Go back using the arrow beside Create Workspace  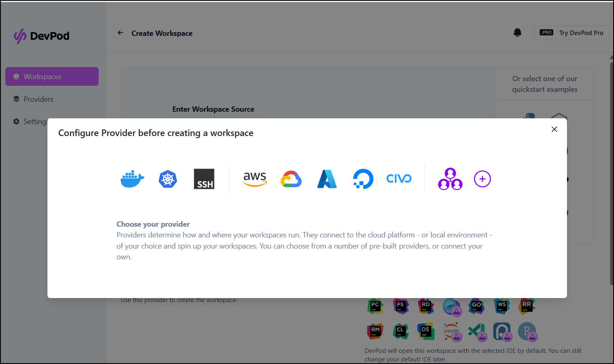[120, 33]
